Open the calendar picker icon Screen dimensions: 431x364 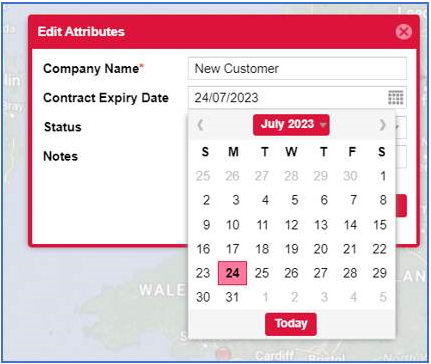click(396, 98)
